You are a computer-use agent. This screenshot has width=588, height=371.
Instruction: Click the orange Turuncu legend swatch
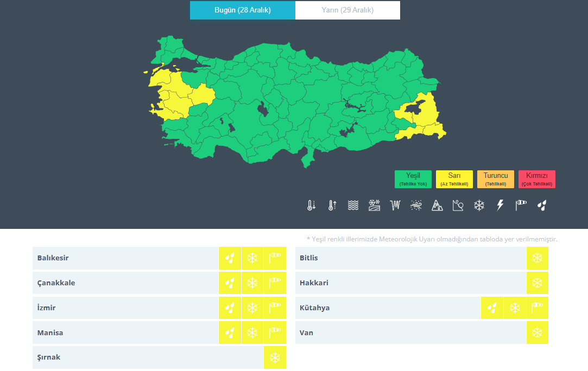point(495,179)
